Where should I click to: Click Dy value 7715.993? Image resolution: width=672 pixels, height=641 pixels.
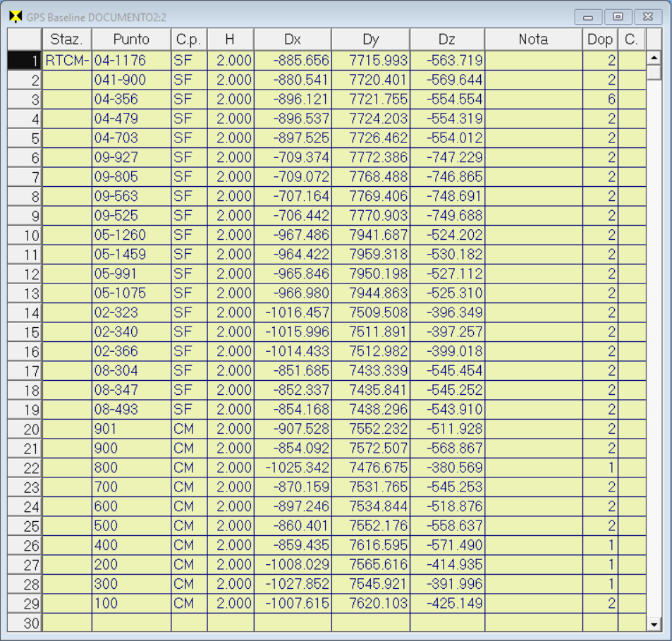pos(371,61)
